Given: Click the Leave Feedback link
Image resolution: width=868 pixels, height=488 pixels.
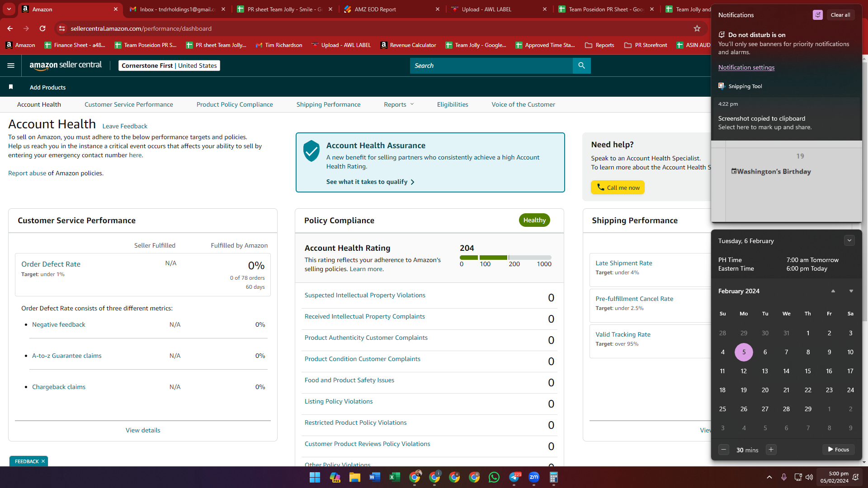Looking at the screenshot, I should click(125, 126).
